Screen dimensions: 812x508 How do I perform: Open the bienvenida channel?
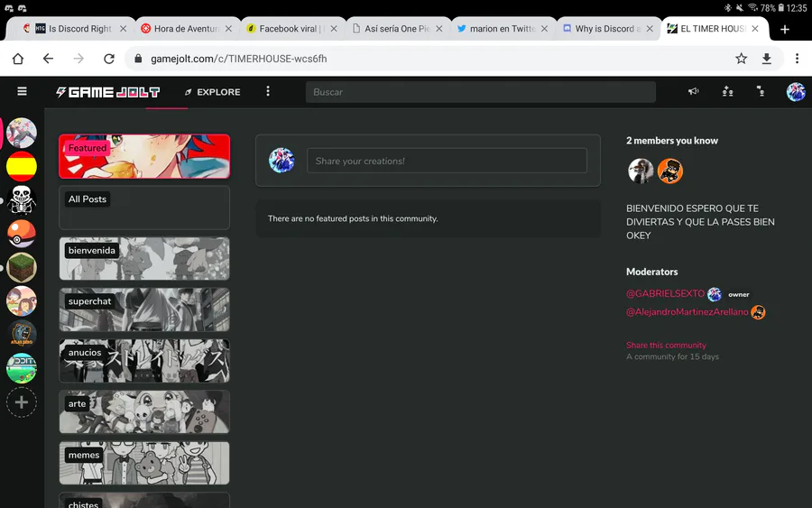[144, 259]
